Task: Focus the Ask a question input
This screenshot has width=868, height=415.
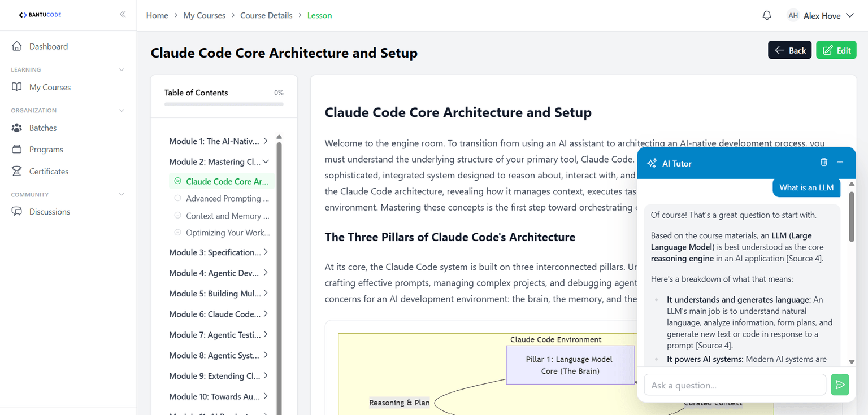Action: coord(735,385)
